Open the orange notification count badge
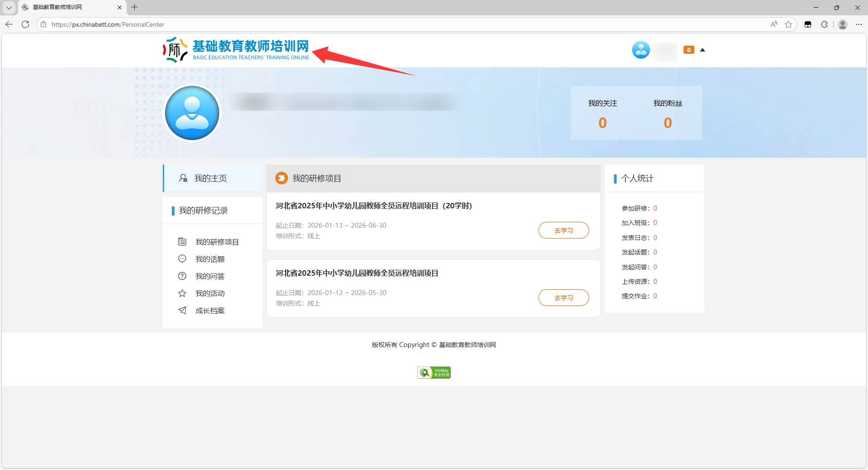 [689, 50]
